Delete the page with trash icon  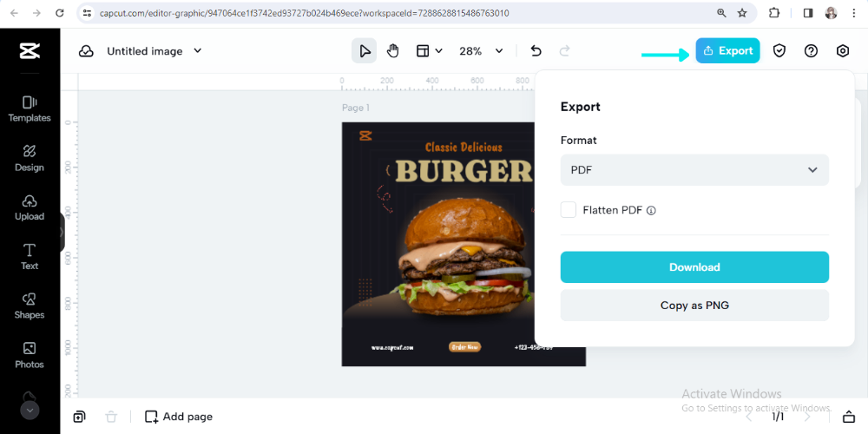tap(111, 417)
